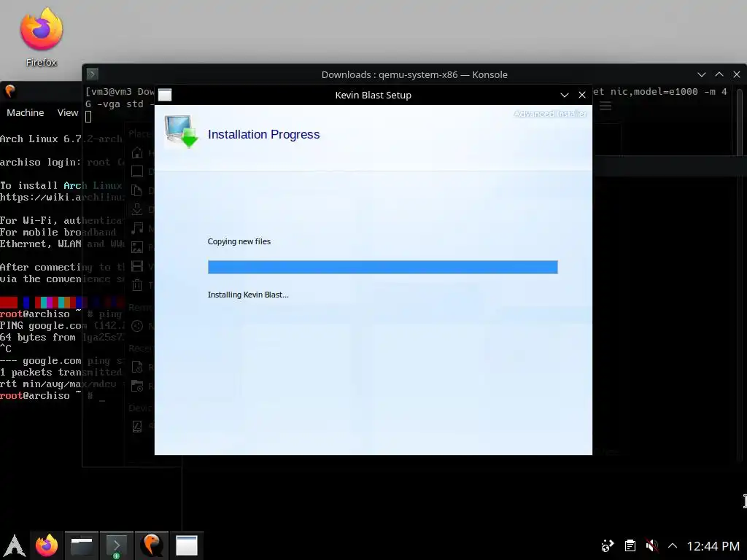This screenshot has width=747, height=560.
Task: Select Network remote icon in Dolphin sidebar
Action: (x=137, y=326)
